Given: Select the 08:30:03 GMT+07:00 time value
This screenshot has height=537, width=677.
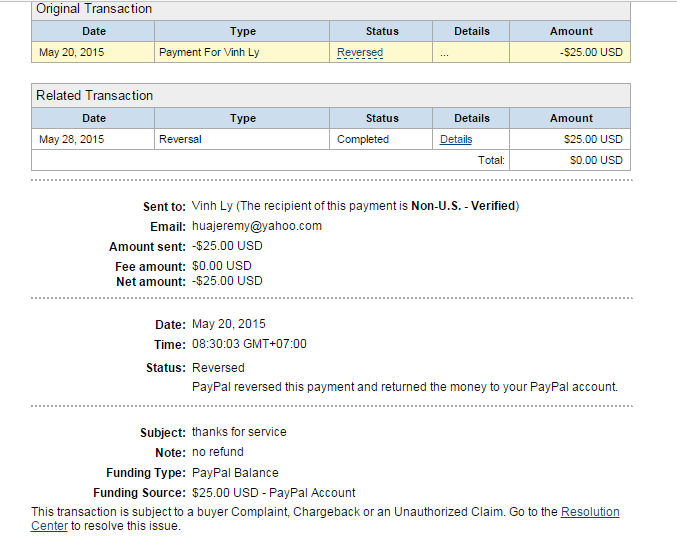Looking at the screenshot, I should [249, 344].
